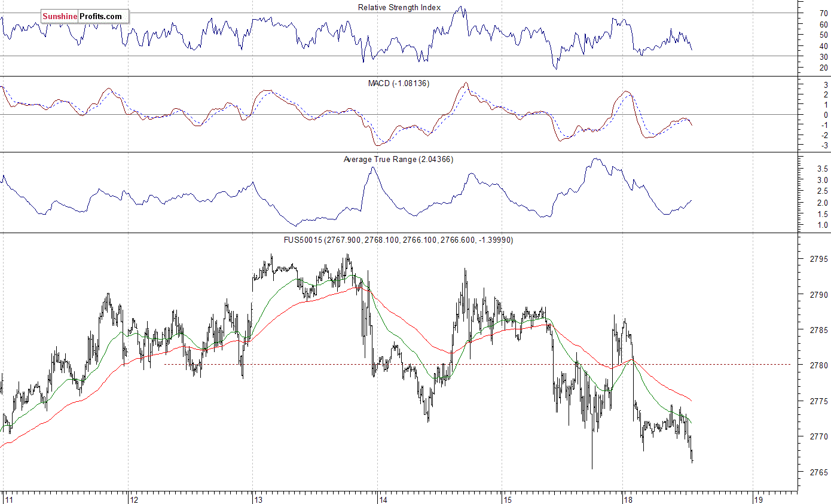831x504 pixels.
Task: Click date label 11 on time axis
Action: 8,499
